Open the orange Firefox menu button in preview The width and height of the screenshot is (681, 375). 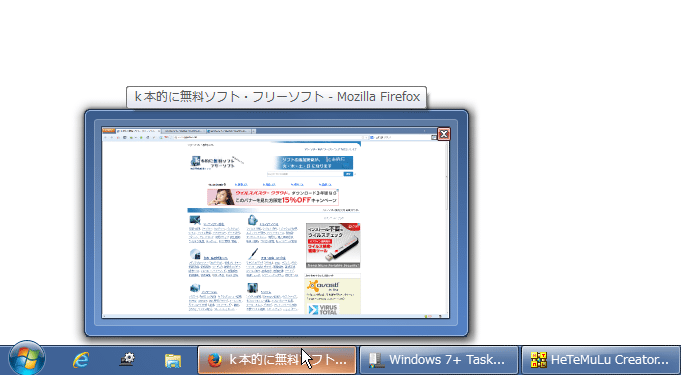click(109, 130)
